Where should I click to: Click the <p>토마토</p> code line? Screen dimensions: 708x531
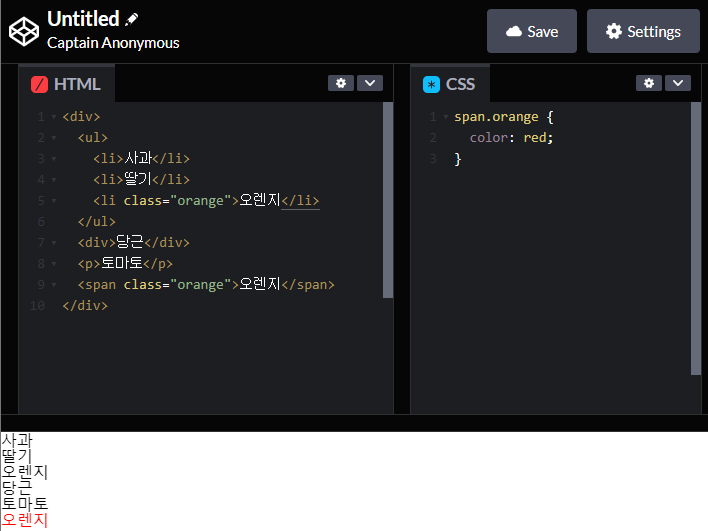tap(125, 263)
